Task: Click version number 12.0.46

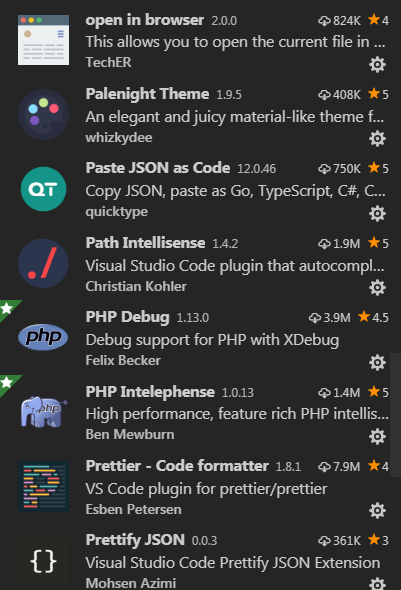Action: point(257,169)
